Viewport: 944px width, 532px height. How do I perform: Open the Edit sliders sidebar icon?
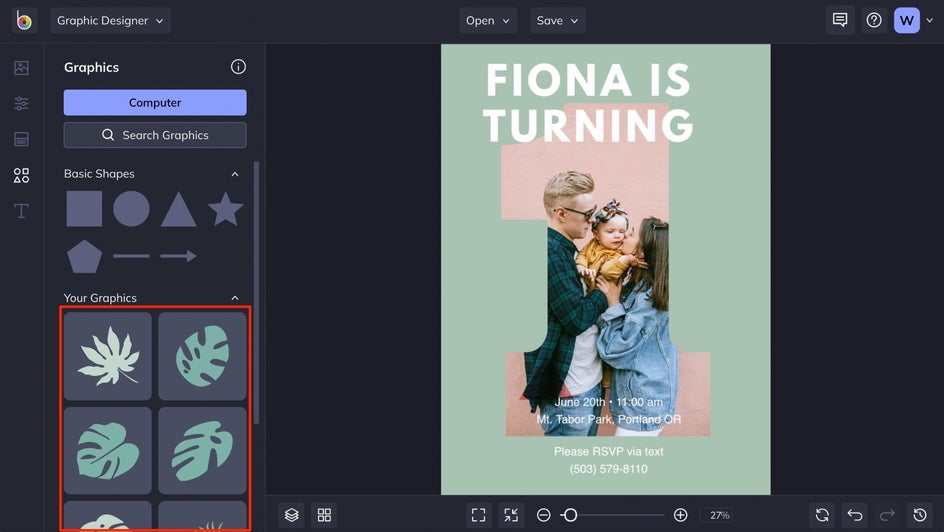point(21,104)
